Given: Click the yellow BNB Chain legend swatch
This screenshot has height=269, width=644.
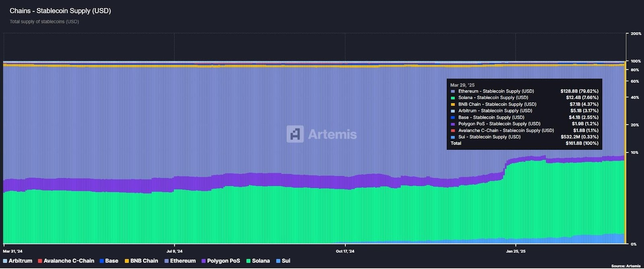Looking at the screenshot, I should pos(126,261).
